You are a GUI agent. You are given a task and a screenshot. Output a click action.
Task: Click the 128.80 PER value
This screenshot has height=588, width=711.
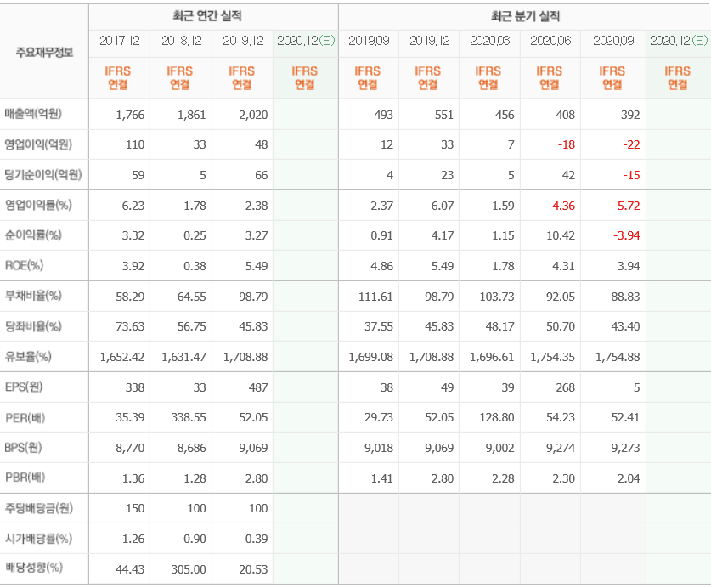coord(497,417)
